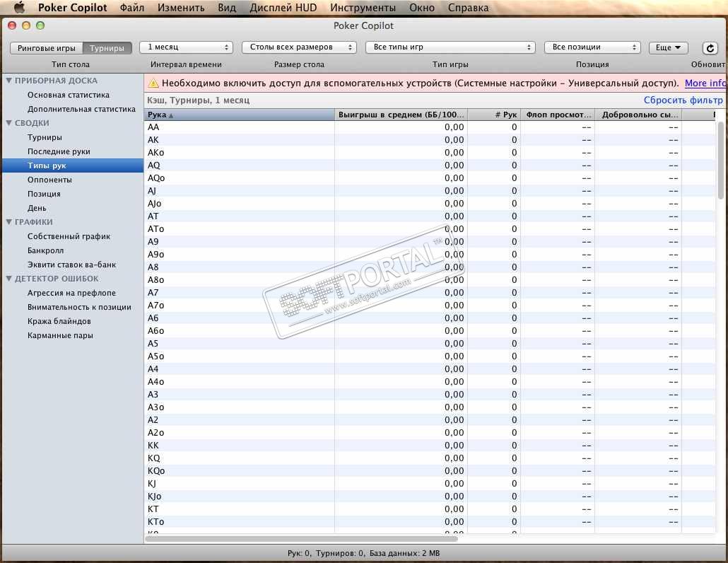Select the AA hand row
The height and width of the screenshot is (563, 728).
[430, 127]
